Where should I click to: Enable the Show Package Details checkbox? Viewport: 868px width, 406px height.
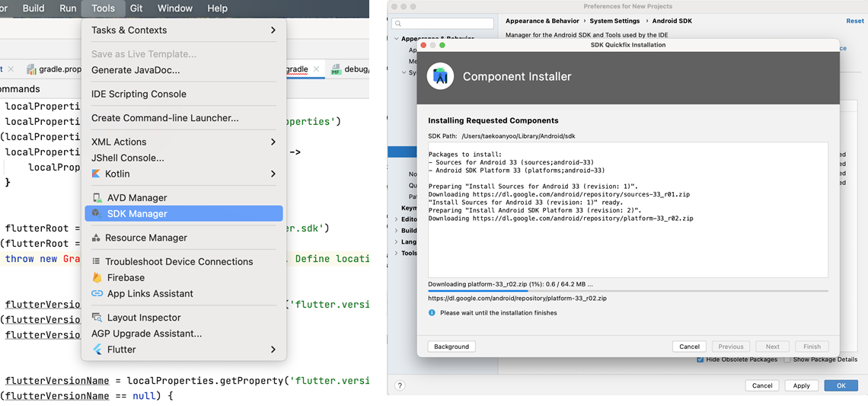(787, 360)
